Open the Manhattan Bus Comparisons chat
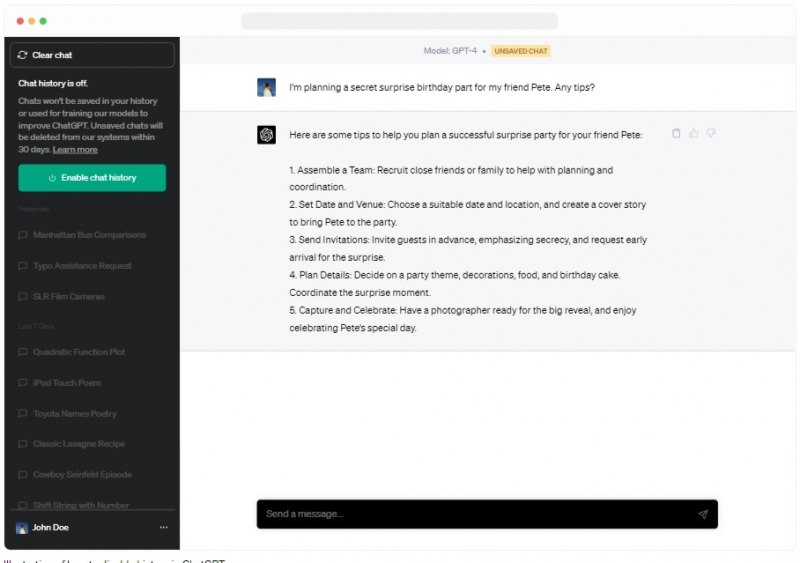 [89, 235]
